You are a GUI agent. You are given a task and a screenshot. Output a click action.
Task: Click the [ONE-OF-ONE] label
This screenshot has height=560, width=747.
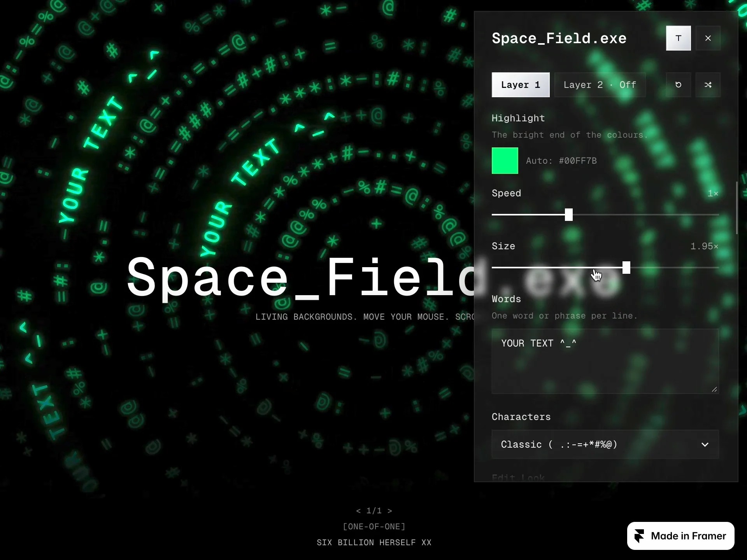(374, 527)
